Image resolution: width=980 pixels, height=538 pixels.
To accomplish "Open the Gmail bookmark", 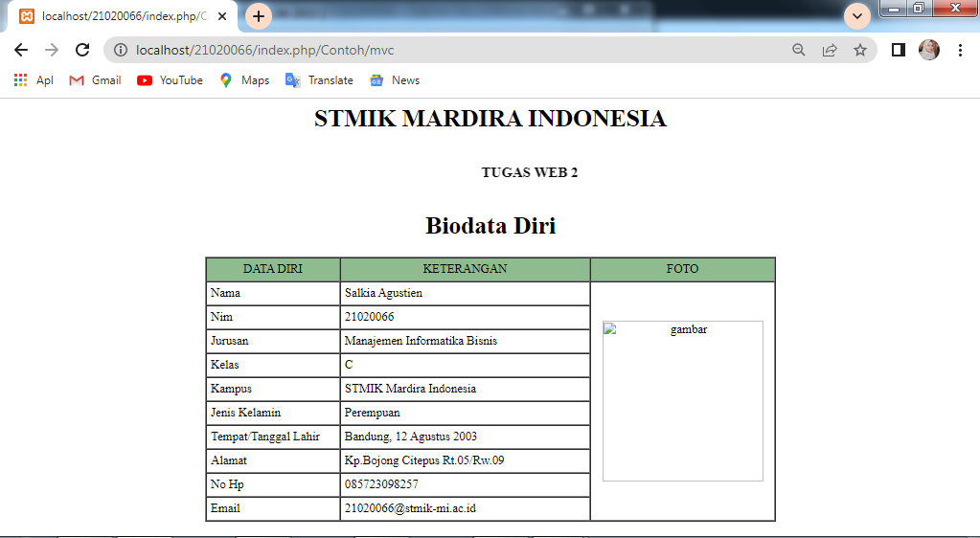I will point(95,80).
